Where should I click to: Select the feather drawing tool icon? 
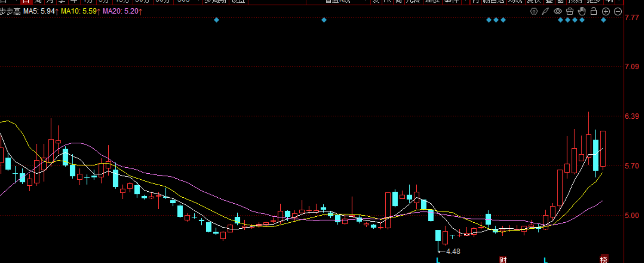tap(545, 12)
